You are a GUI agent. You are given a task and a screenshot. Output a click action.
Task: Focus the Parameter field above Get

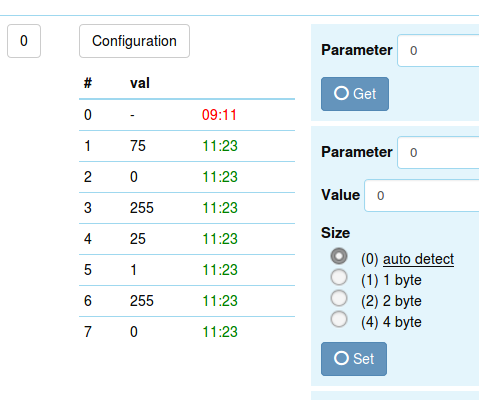[x=438, y=50]
